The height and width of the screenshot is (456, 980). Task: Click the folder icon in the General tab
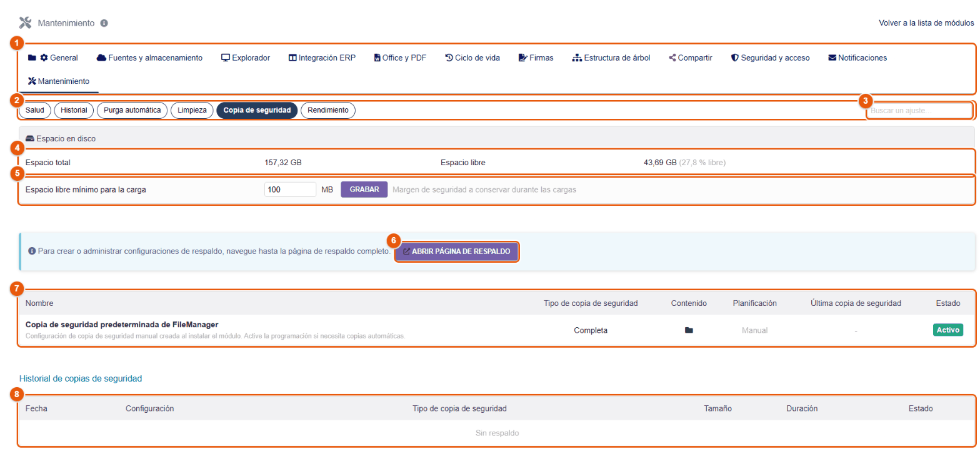tap(32, 58)
